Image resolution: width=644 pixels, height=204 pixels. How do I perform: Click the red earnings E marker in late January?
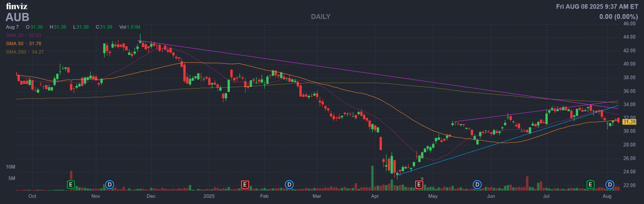pyautogui.click(x=245, y=185)
